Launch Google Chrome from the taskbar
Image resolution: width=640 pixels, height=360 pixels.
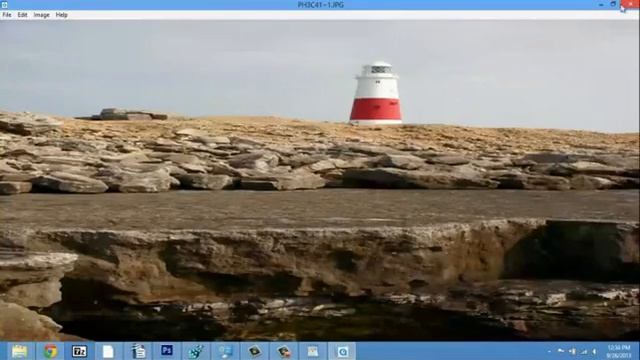click(50, 351)
